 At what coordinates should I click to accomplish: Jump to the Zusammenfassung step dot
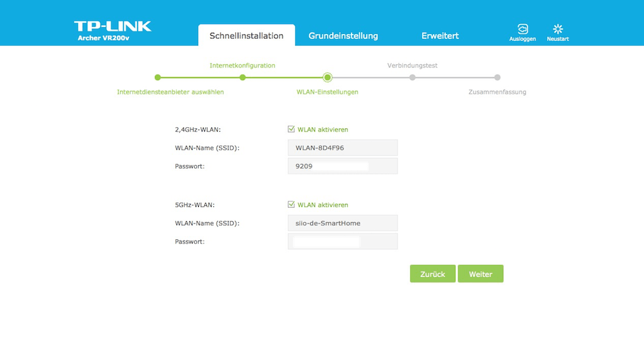click(497, 77)
